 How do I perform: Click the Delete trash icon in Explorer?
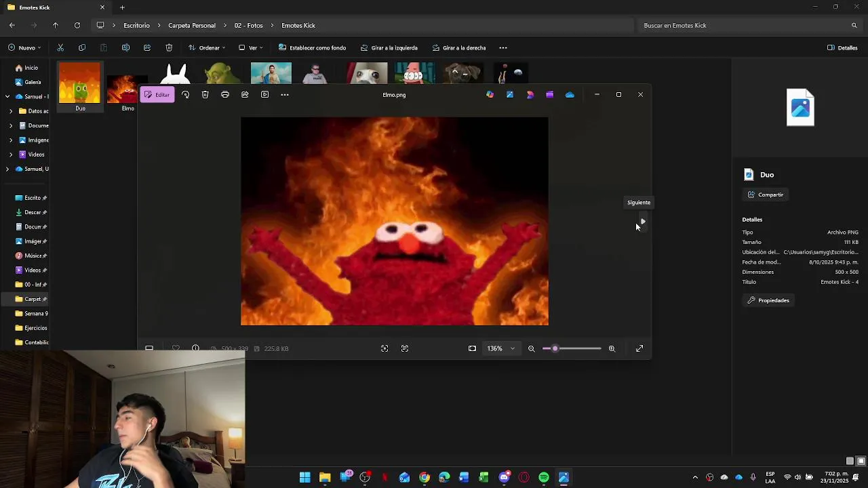click(169, 48)
